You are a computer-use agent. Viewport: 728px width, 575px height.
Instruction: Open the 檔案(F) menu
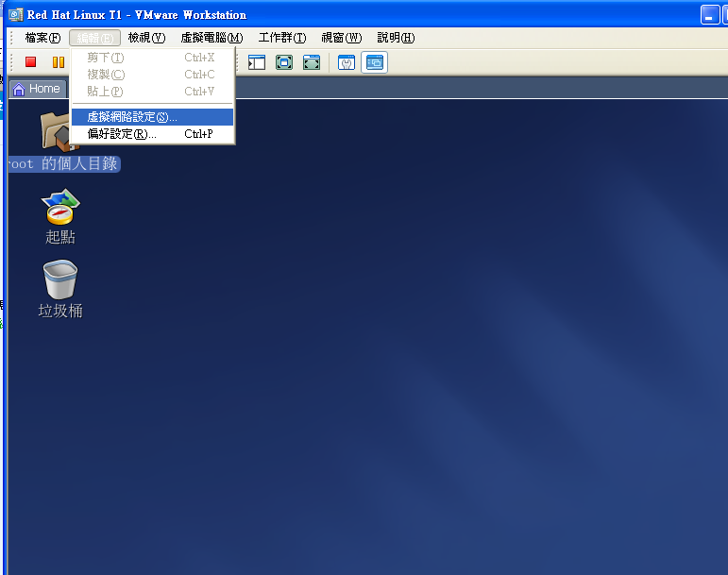point(42,38)
